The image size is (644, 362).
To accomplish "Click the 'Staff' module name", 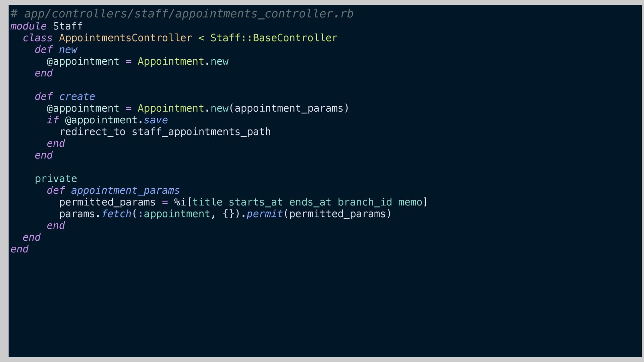I will tap(68, 26).
